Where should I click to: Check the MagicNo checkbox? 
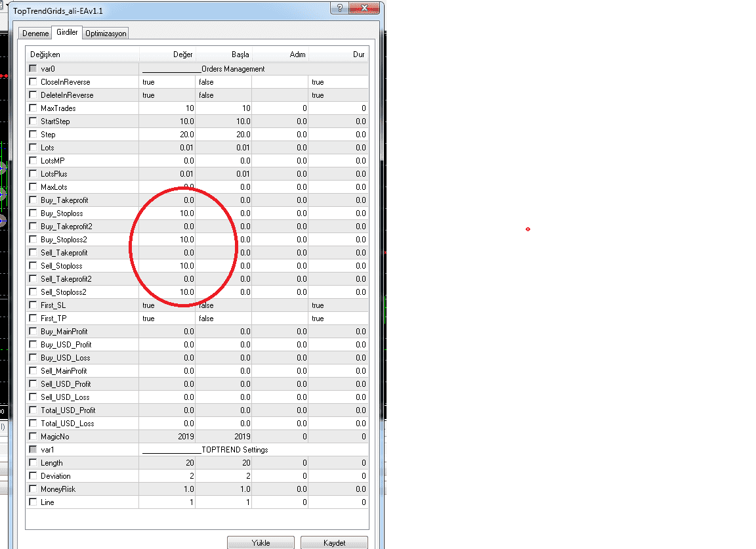coord(33,436)
